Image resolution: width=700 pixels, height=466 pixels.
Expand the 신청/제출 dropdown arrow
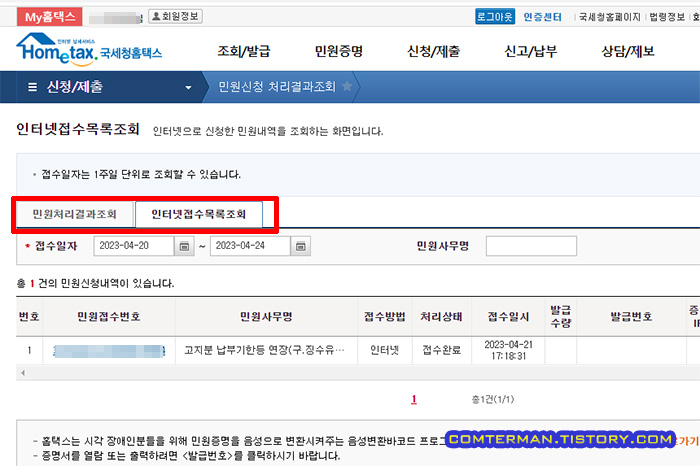coord(188,87)
